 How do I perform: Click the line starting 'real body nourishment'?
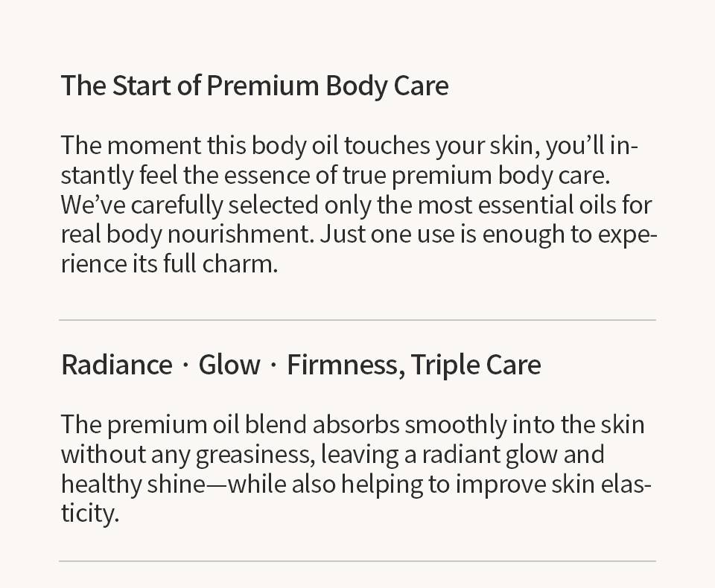[x=359, y=235]
